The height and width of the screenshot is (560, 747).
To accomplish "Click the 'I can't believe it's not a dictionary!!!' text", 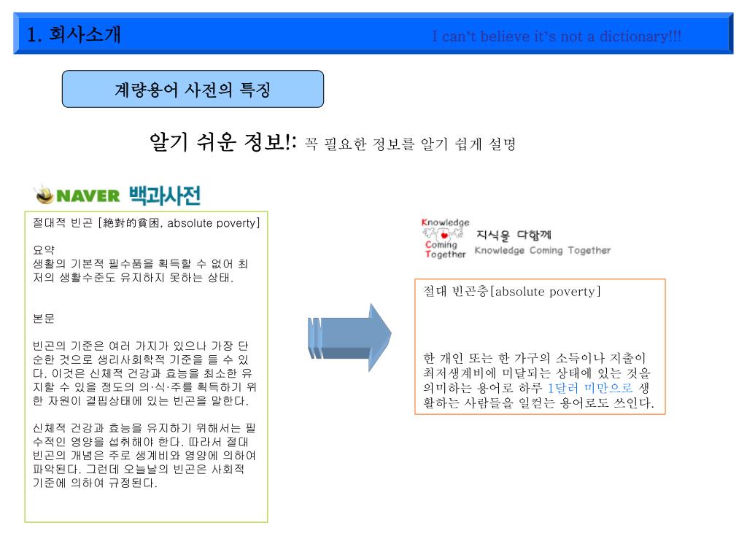I will pos(557,36).
